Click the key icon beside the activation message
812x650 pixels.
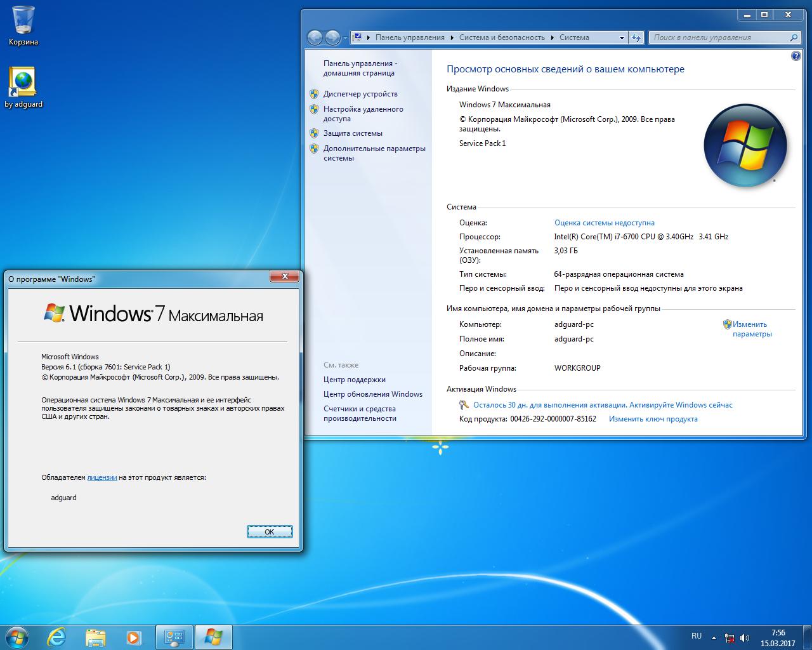pos(464,404)
